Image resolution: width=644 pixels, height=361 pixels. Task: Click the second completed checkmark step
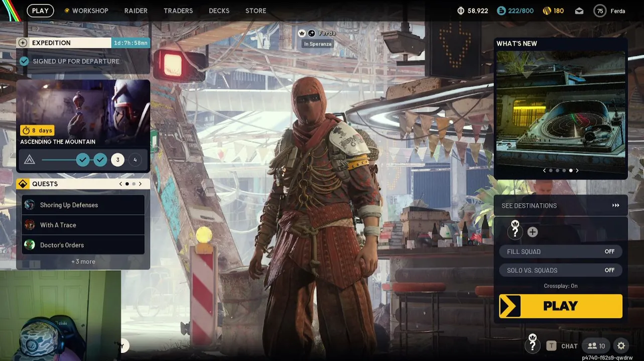tap(100, 160)
